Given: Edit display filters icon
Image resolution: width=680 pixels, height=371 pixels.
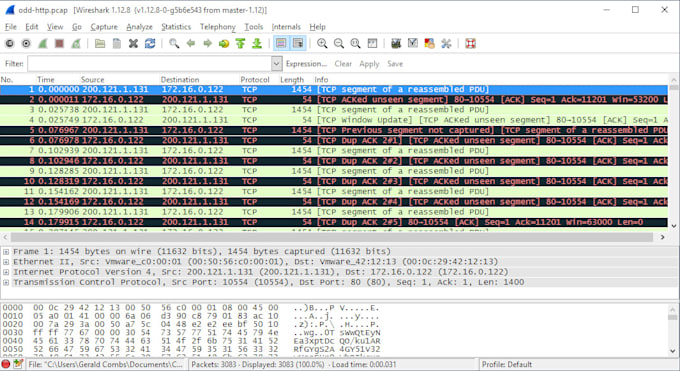Looking at the screenshot, I should [412, 43].
